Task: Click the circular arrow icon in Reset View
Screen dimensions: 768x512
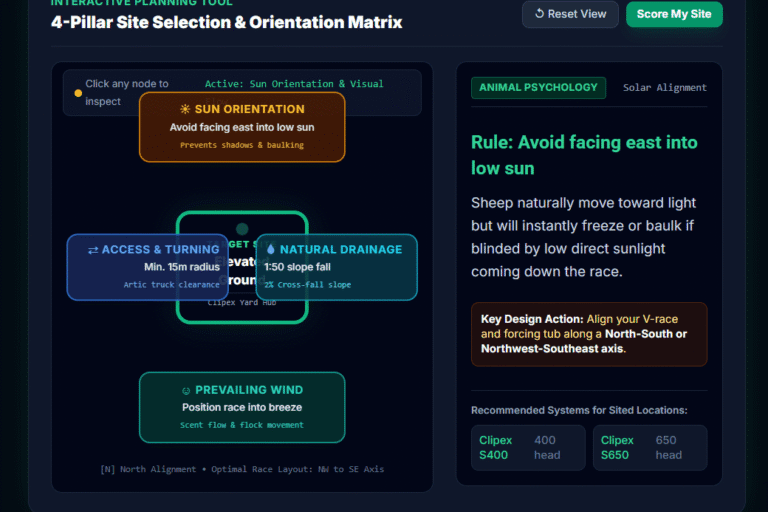Action: (x=539, y=14)
